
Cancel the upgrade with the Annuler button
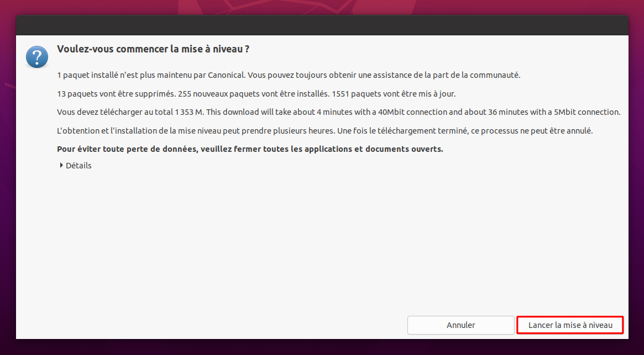pyautogui.click(x=461, y=325)
